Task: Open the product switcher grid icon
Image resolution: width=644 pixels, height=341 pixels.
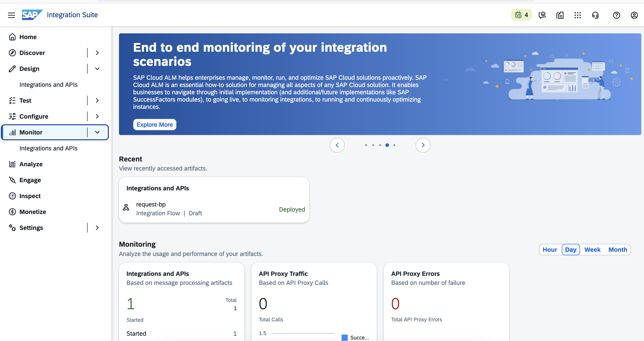Action: coord(577,15)
